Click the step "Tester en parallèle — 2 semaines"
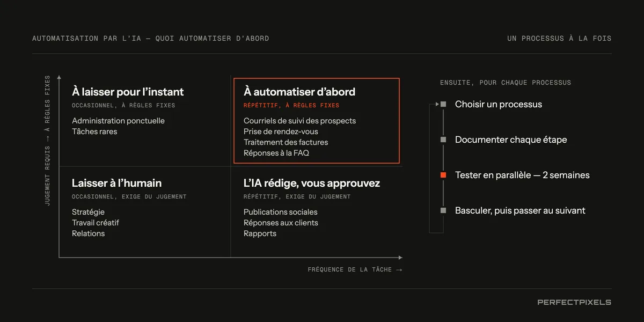Screen dimensions: 644x322 pyautogui.click(x=522, y=175)
